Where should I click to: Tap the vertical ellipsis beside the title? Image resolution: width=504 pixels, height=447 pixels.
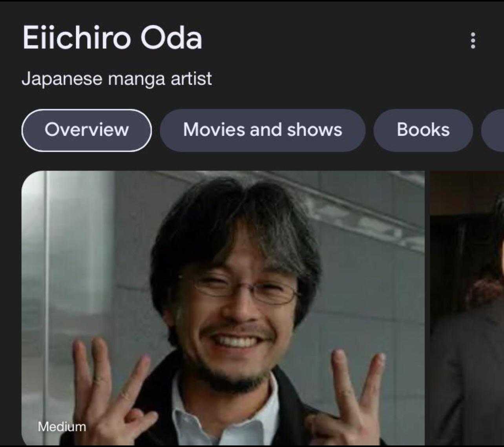tap(473, 40)
